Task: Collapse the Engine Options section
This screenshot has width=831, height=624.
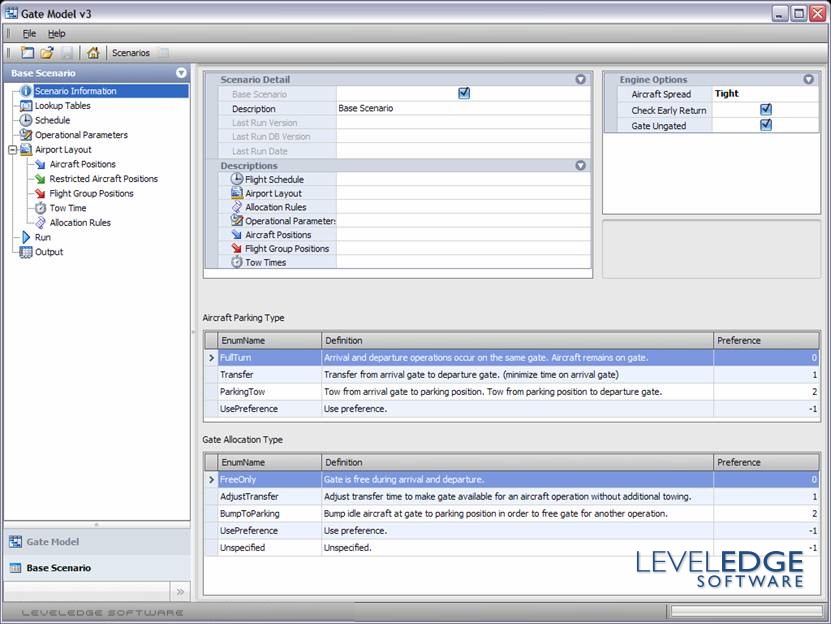Action: pos(809,79)
